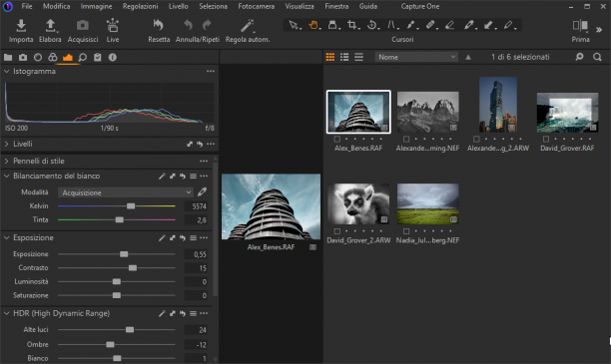Viewport: 611px width, 364px height.
Task: Collapse the Istogramma panel
Action: 7,71
